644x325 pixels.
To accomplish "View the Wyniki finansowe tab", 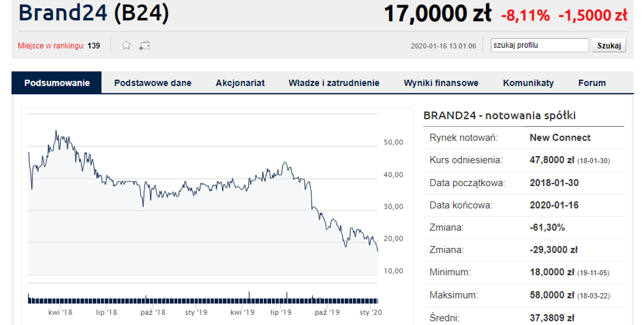I will coord(441,83).
